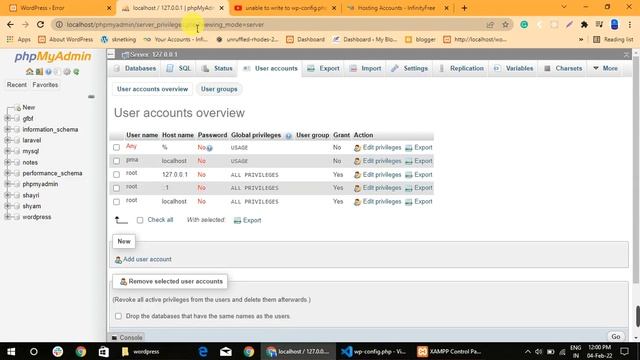Go back in the browser
The image size is (640, 360).
coord(10,24)
